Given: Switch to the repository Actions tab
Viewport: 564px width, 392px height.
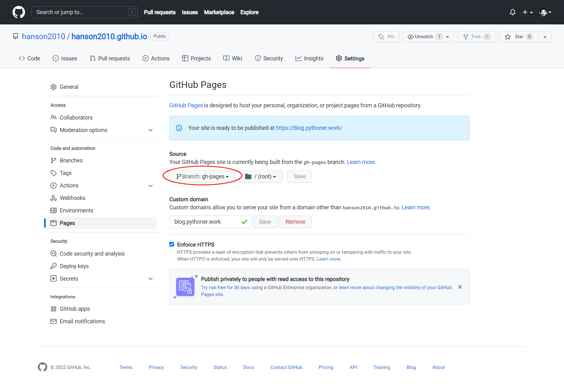Looking at the screenshot, I should (156, 59).
